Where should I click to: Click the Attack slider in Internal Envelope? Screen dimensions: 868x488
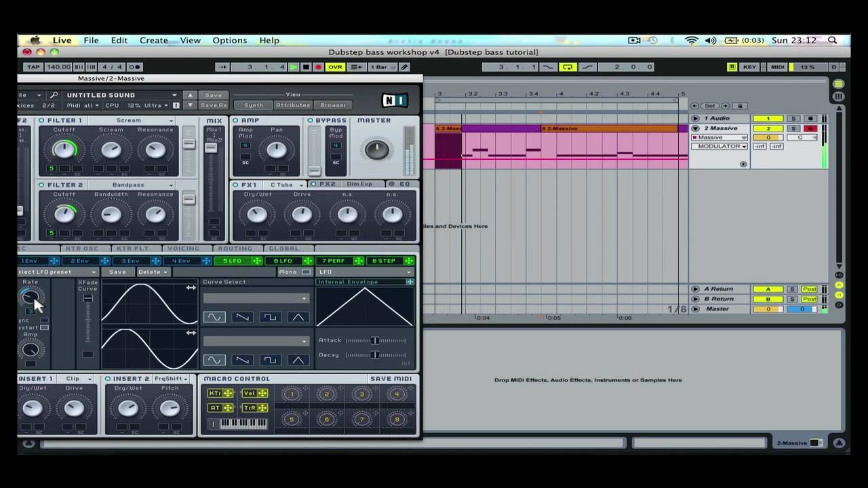tap(376, 341)
